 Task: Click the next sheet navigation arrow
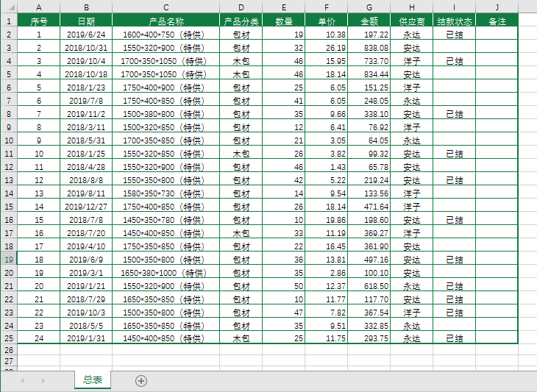coord(43,380)
